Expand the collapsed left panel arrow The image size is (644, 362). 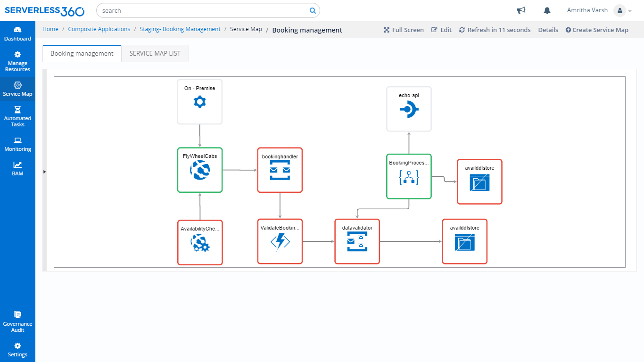pyautogui.click(x=45, y=172)
